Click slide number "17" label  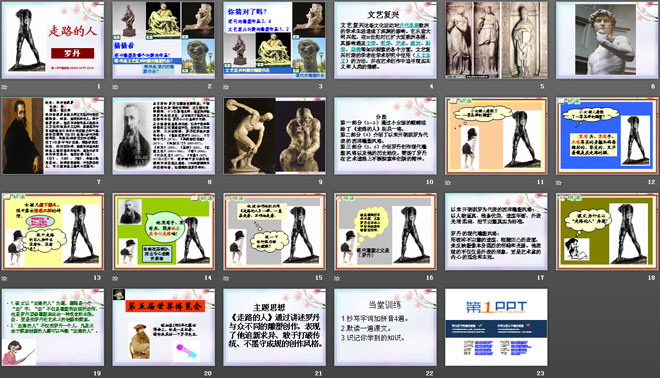click(540, 277)
